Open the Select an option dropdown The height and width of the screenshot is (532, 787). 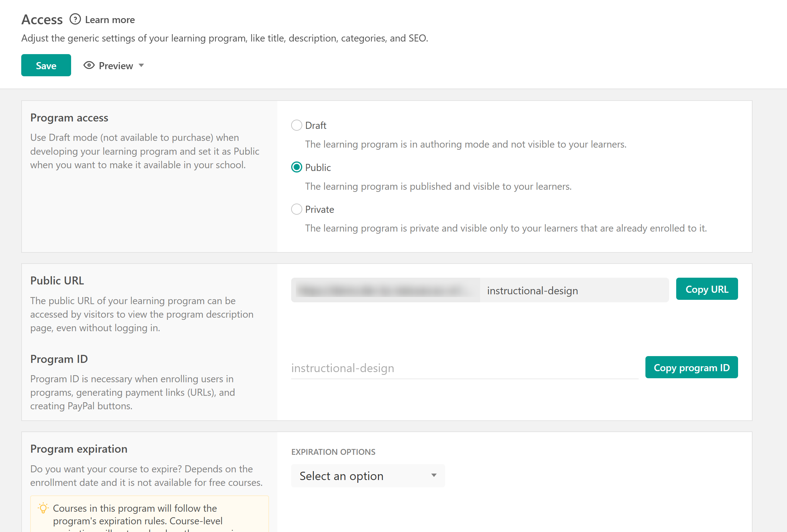pos(367,476)
